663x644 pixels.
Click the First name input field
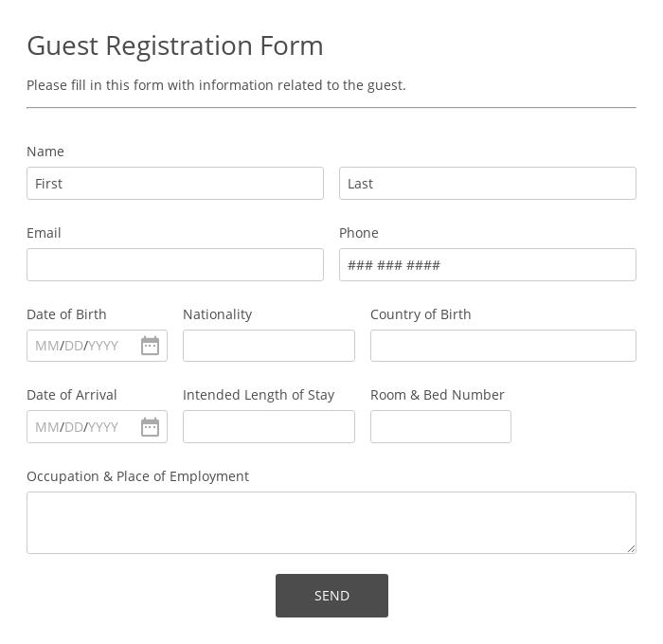tap(175, 184)
